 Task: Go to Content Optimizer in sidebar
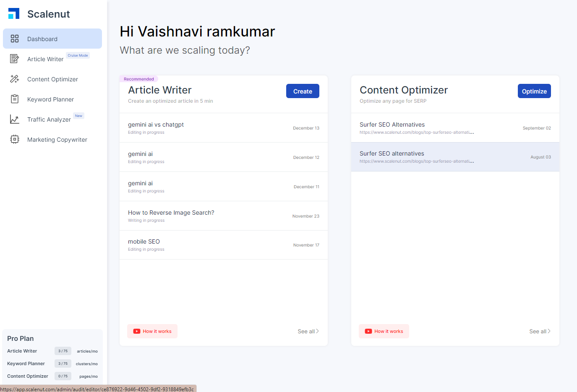click(52, 79)
